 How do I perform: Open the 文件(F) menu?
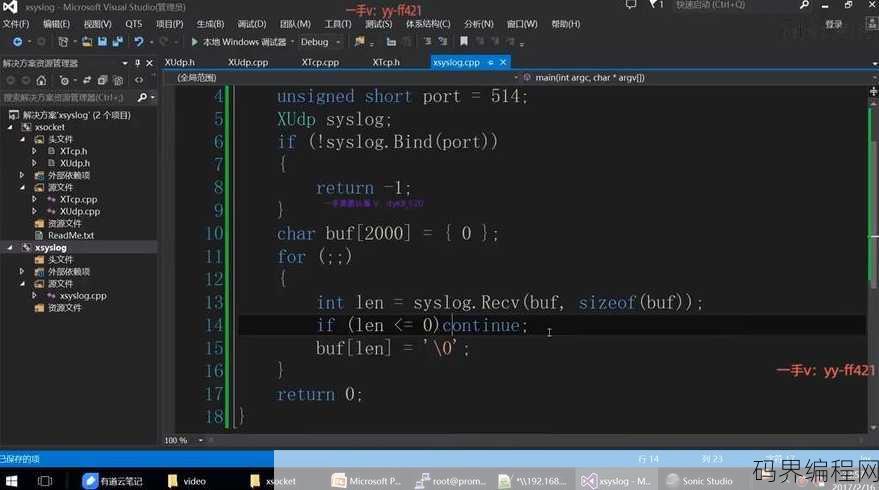[16, 24]
